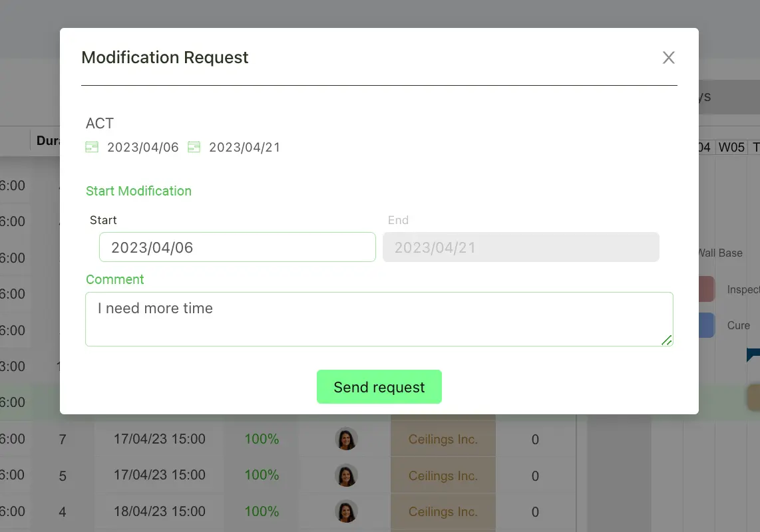
Task: Click the avatar in the 18/04/23 row
Action: (x=346, y=512)
